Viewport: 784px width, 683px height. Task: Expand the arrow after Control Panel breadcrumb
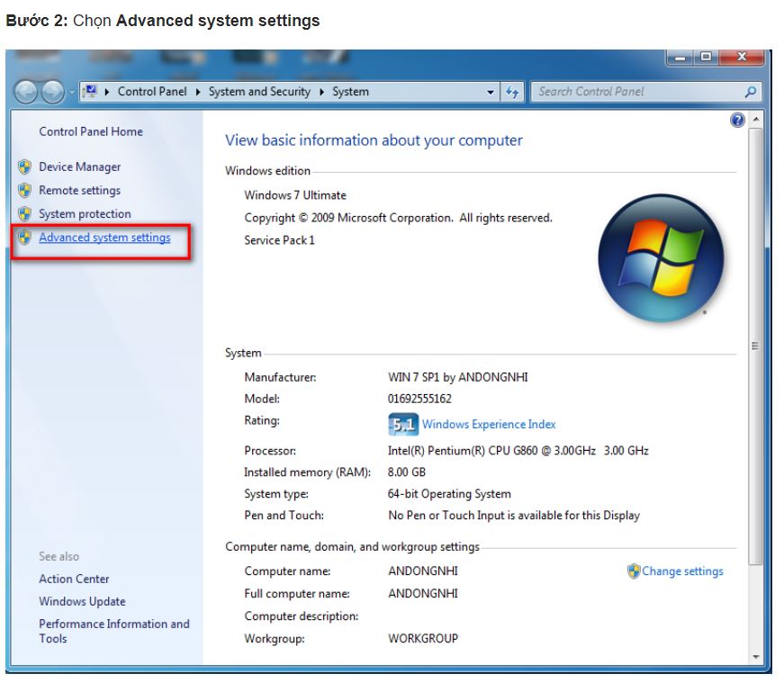coord(198,92)
